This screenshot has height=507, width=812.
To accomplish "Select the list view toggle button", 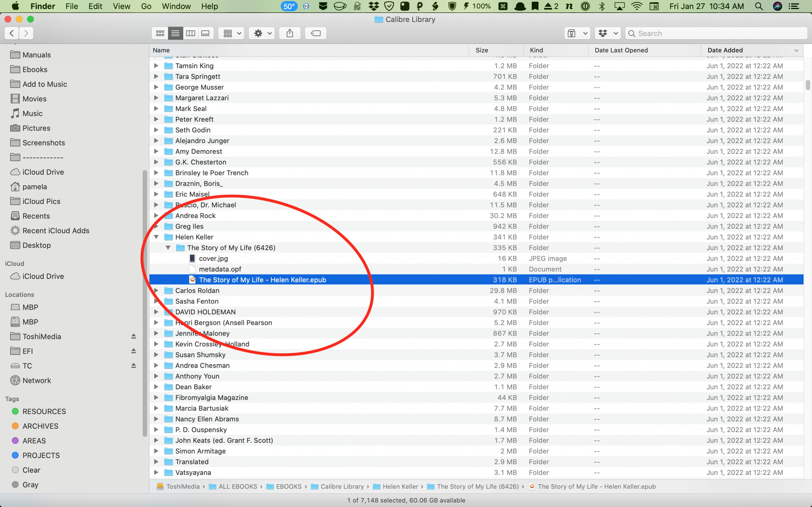I will pyautogui.click(x=175, y=33).
